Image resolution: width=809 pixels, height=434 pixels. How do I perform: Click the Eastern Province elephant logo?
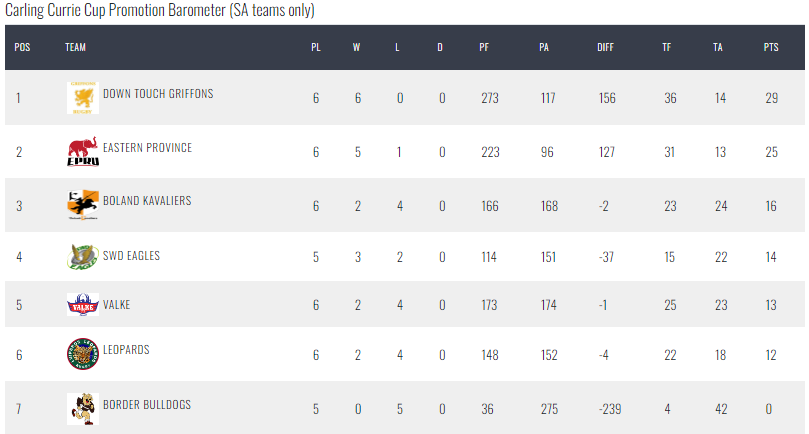tap(83, 151)
